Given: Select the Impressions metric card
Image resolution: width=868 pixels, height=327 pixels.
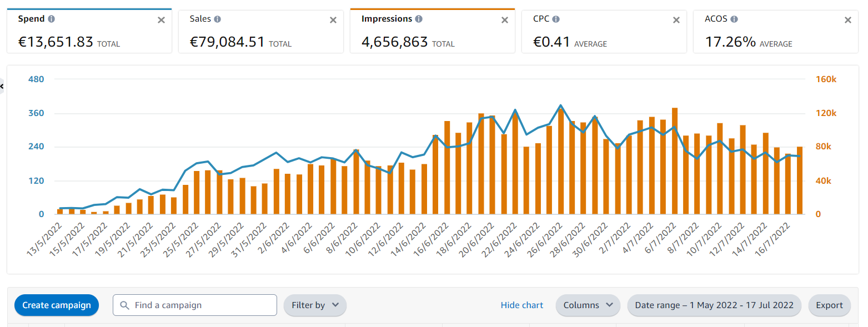Looking at the screenshot, I should [433, 31].
